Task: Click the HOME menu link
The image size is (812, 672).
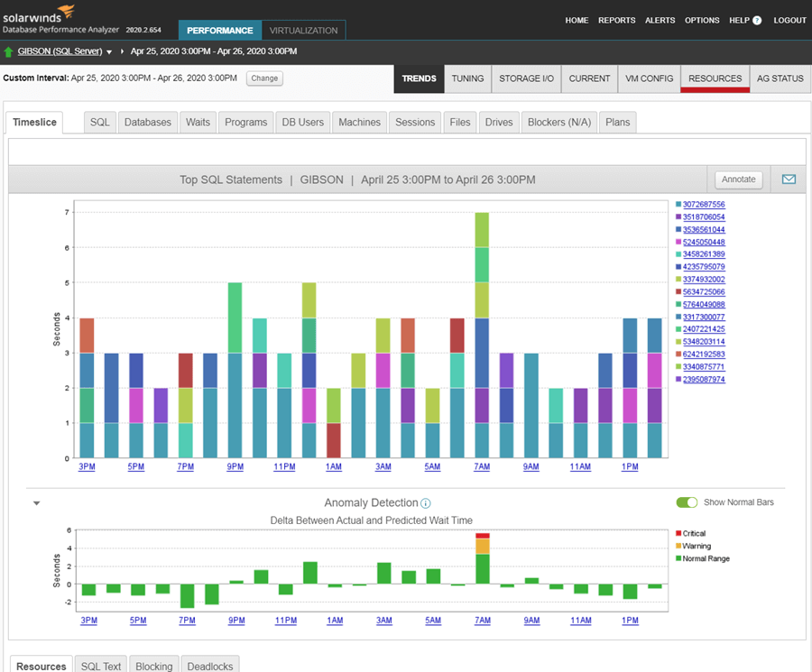Action: tap(577, 20)
